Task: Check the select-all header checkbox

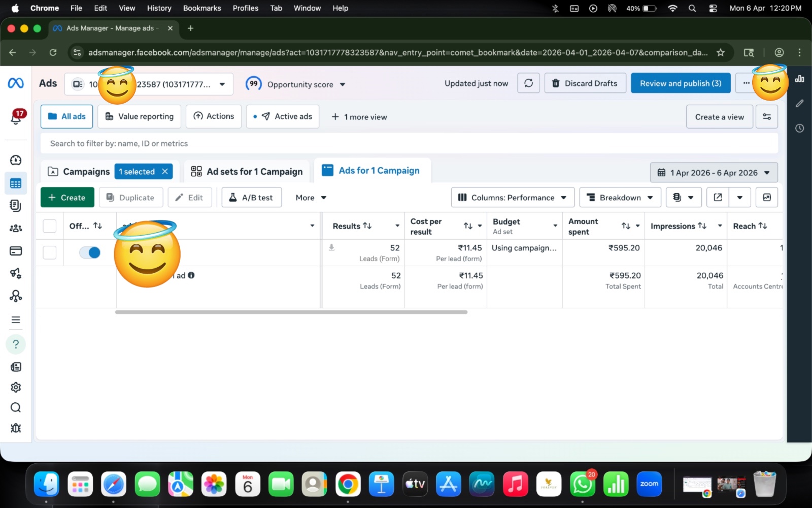Action: [50, 226]
